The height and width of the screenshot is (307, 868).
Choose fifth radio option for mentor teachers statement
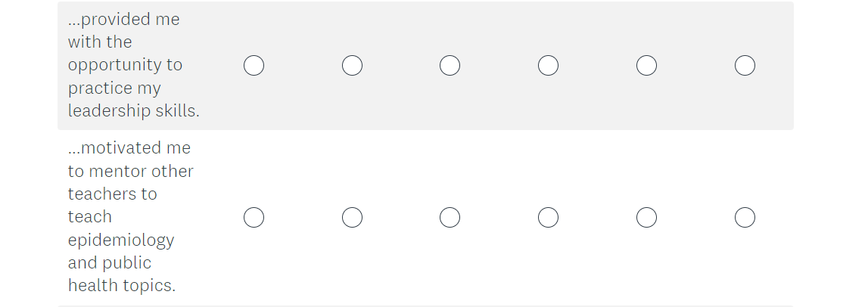[646, 218]
